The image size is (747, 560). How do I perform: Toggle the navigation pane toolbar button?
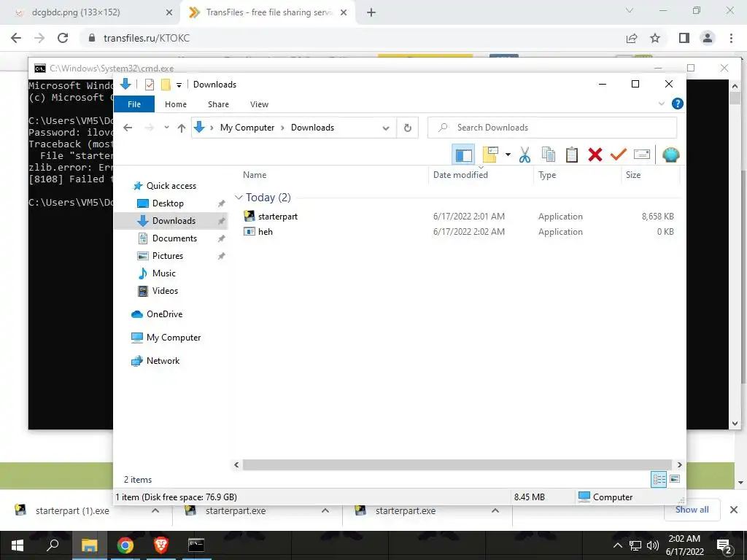point(463,155)
